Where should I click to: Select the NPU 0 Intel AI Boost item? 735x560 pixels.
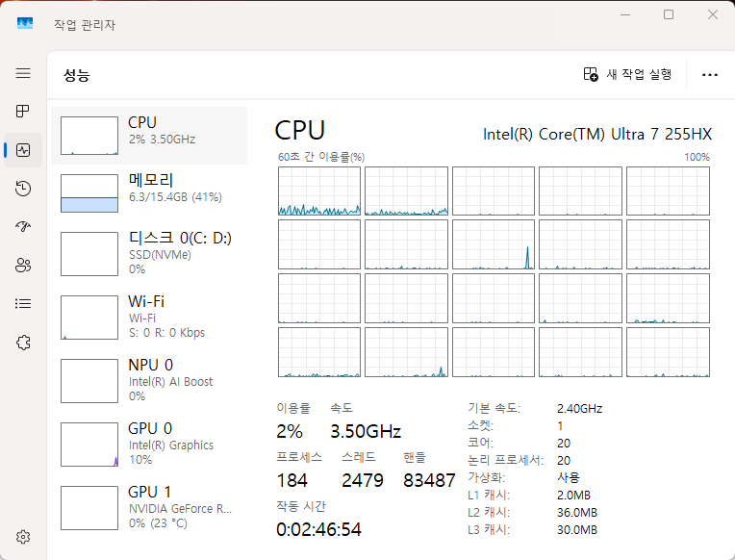tap(149, 381)
